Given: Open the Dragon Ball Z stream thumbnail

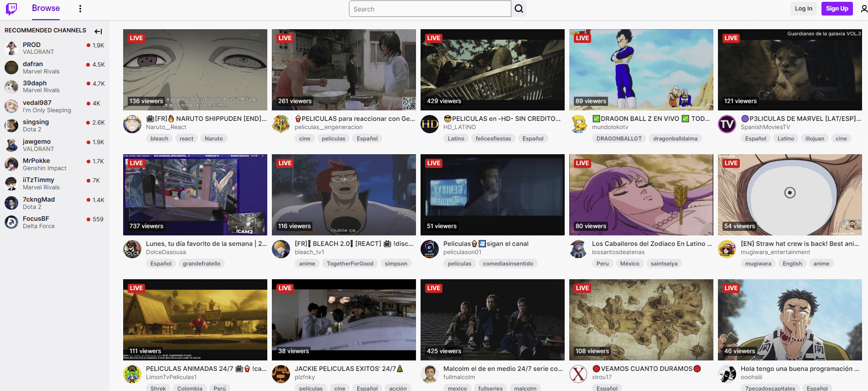Looking at the screenshot, I should click(641, 70).
